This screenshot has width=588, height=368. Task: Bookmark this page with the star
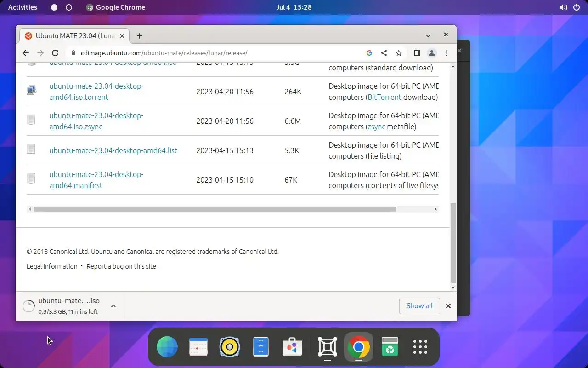pyautogui.click(x=399, y=53)
